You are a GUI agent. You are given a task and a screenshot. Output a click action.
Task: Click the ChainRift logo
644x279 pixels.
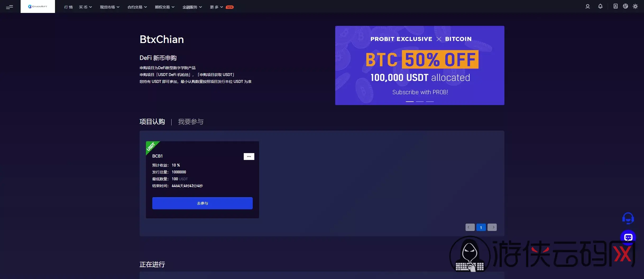point(38,6)
